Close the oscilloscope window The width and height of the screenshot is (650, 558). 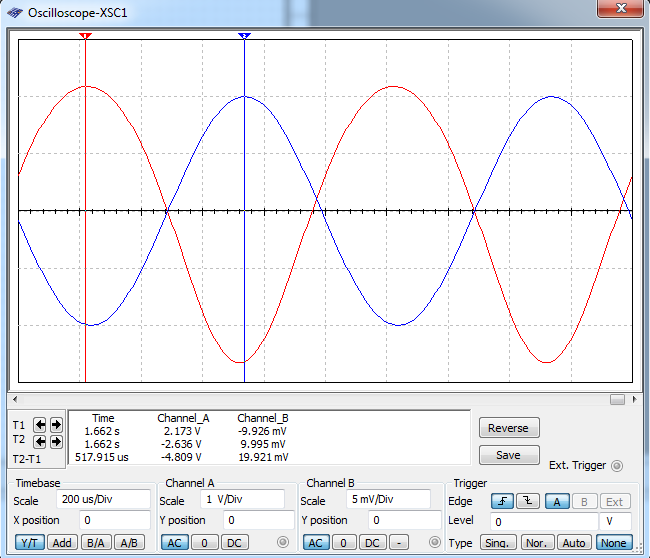pyautogui.click(x=620, y=8)
